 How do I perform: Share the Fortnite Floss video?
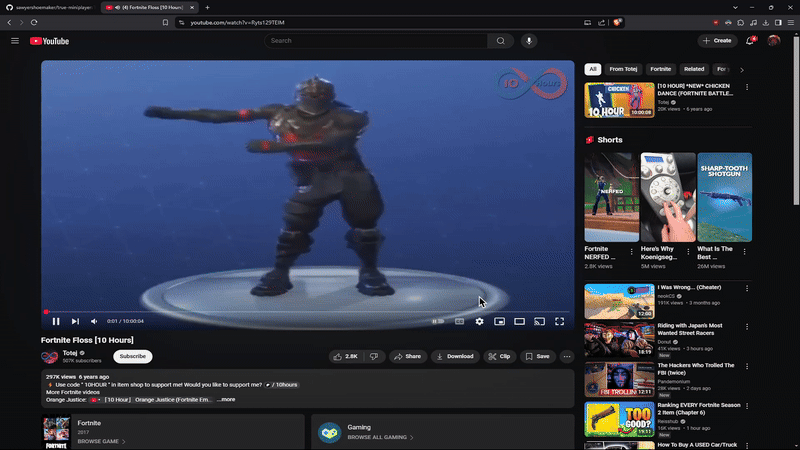tap(408, 357)
